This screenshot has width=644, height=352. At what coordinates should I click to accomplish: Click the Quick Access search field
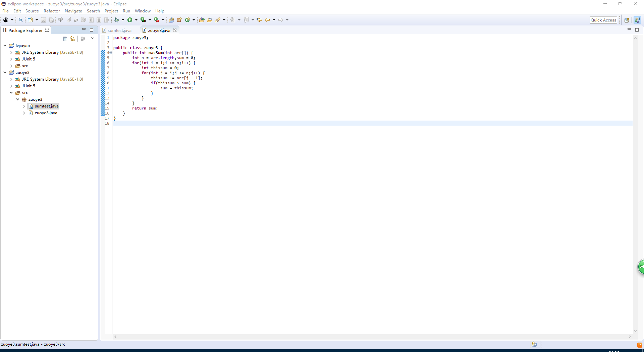point(603,20)
